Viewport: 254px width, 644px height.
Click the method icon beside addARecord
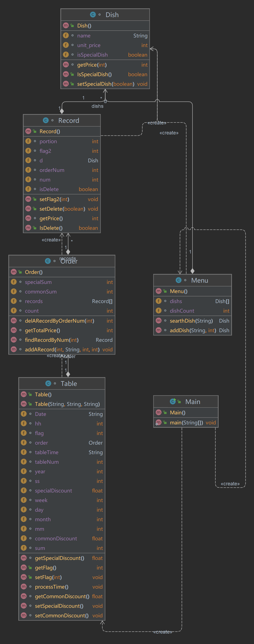click(14, 349)
